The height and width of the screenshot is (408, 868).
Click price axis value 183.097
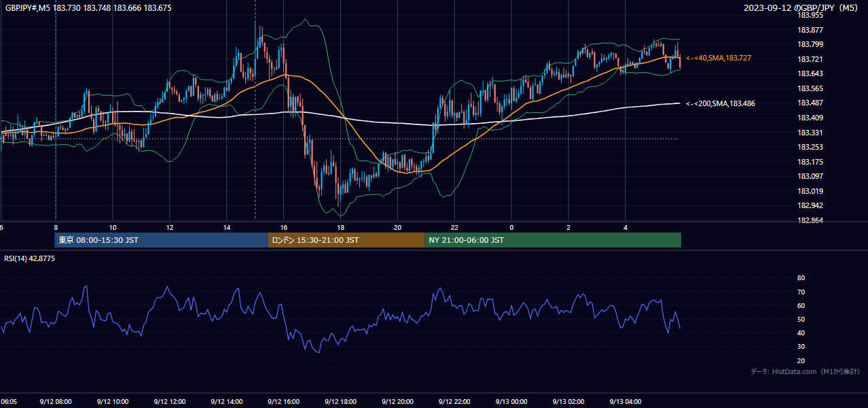coord(810,177)
